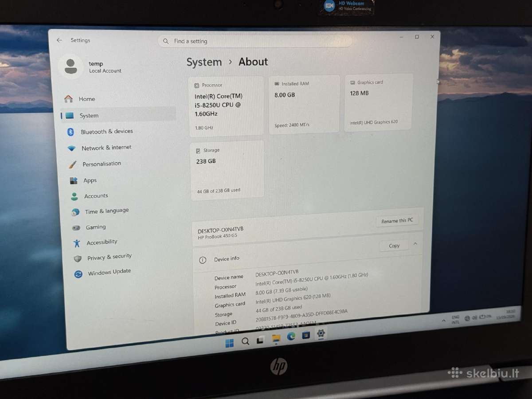Click the Device ID value text
532x399 pixels.
coord(301,315)
